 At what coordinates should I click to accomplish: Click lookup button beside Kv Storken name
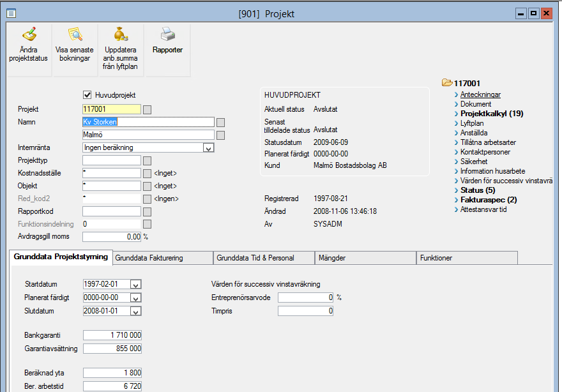pos(221,123)
